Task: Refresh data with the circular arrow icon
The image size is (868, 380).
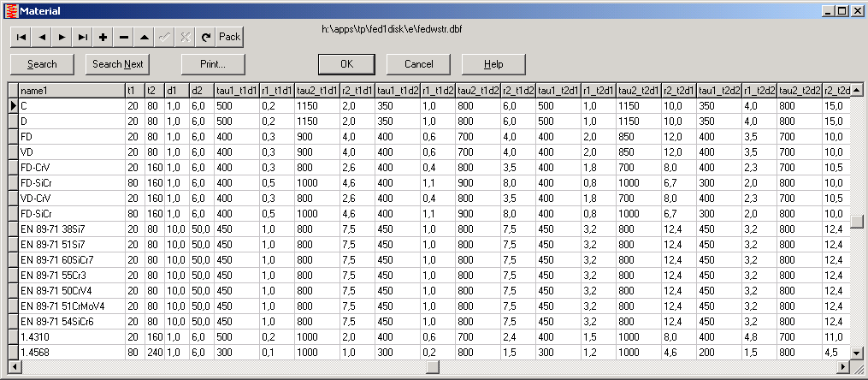Action: coord(205,37)
